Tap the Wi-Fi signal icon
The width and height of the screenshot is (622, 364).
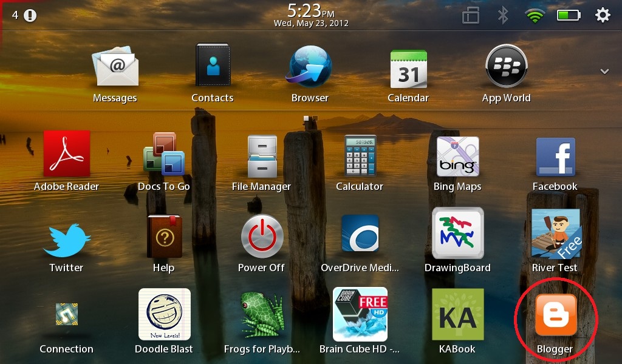click(535, 16)
